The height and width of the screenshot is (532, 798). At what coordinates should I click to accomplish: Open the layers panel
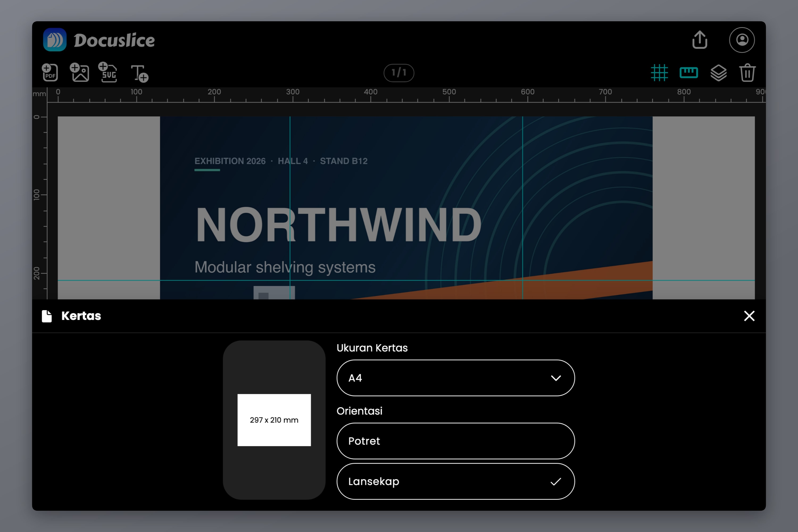click(x=719, y=73)
